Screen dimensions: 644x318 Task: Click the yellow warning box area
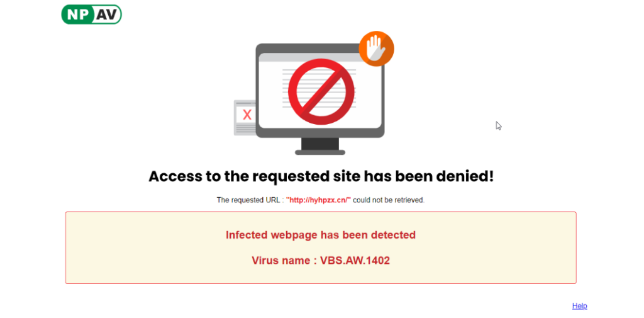coord(321,247)
